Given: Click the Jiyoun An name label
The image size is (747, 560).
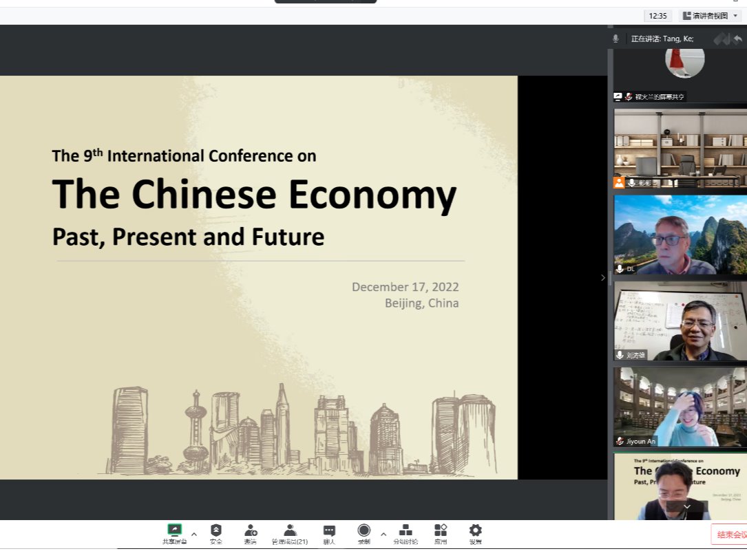Looking at the screenshot, I should [641, 442].
